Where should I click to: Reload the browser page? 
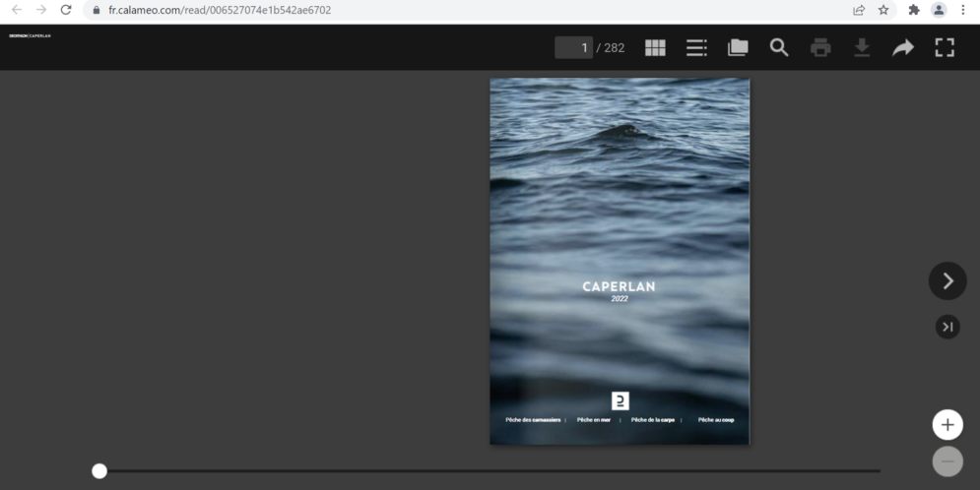click(66, 10)
